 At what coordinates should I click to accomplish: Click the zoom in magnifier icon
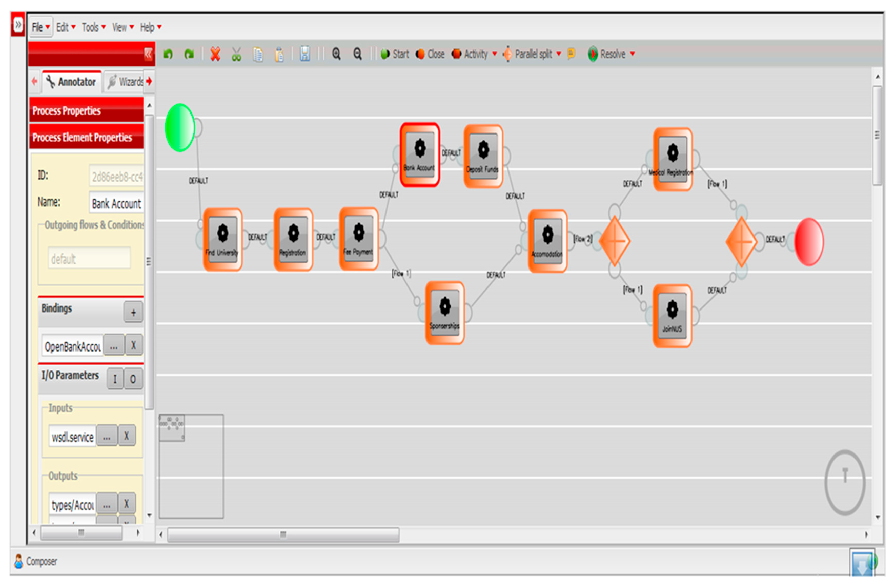click(336, 54)
